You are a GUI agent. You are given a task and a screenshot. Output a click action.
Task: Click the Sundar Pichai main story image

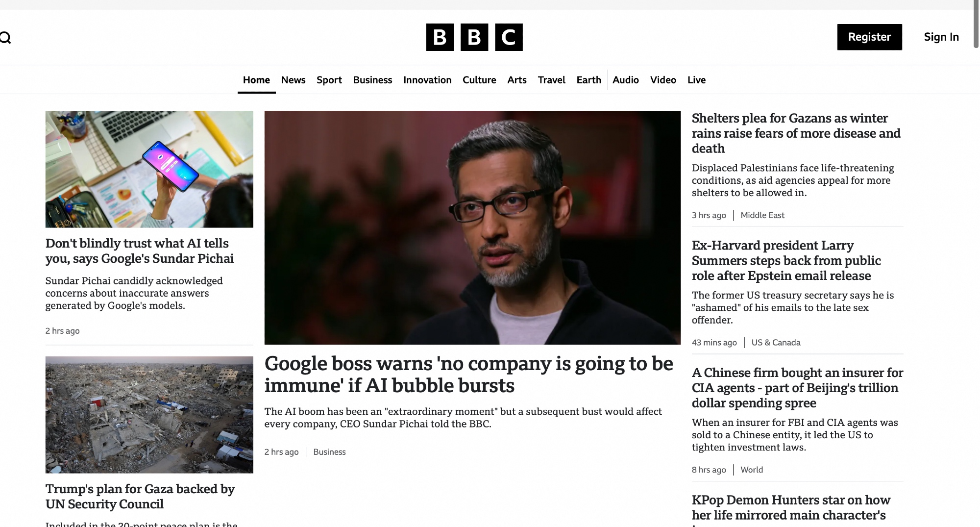[x=472, y=227]
